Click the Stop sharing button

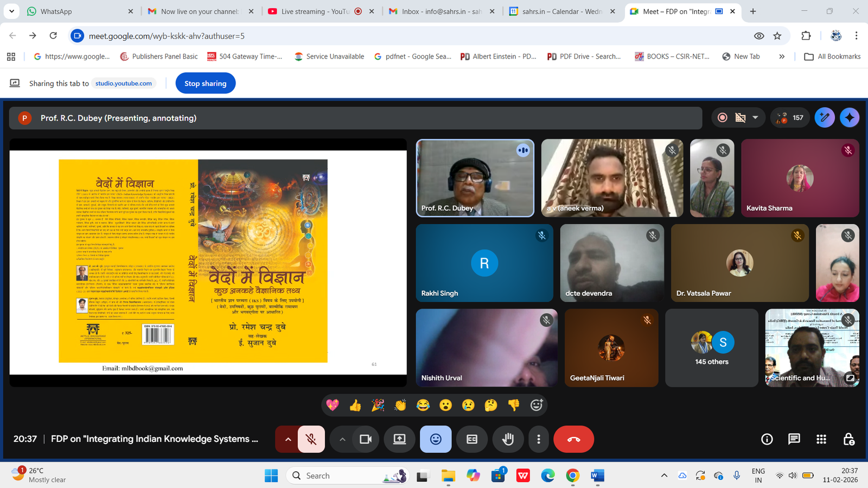(x=205, y=84)
